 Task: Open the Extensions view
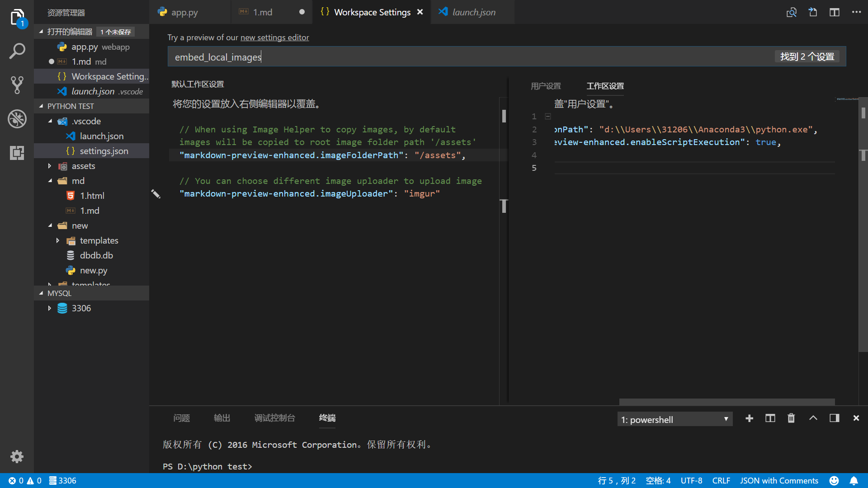coord(17,153)
